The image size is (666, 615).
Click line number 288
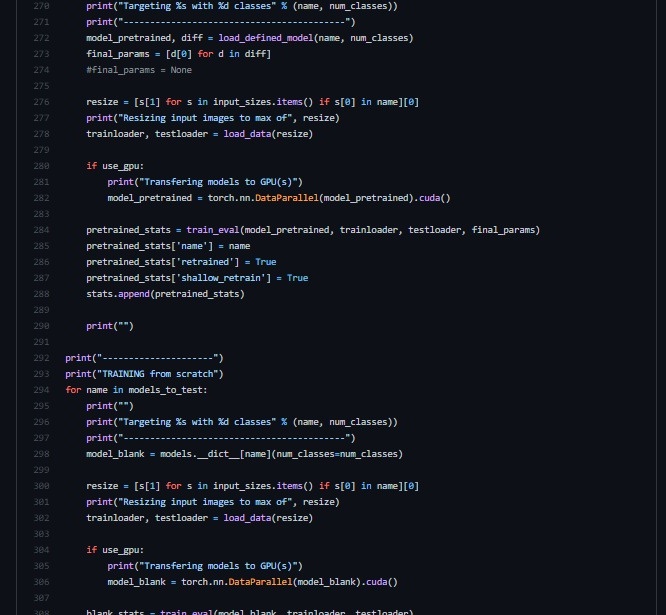click(x=41, y=294)
